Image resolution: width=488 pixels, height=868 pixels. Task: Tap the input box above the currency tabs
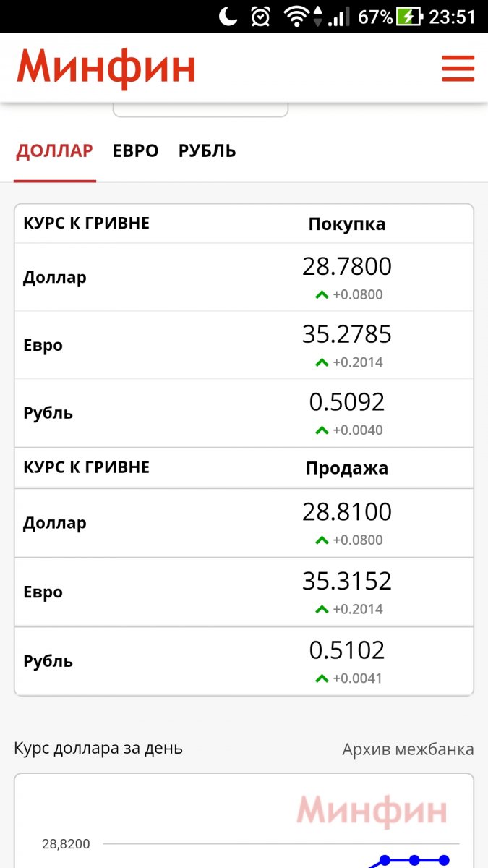(x=200, y=110)
